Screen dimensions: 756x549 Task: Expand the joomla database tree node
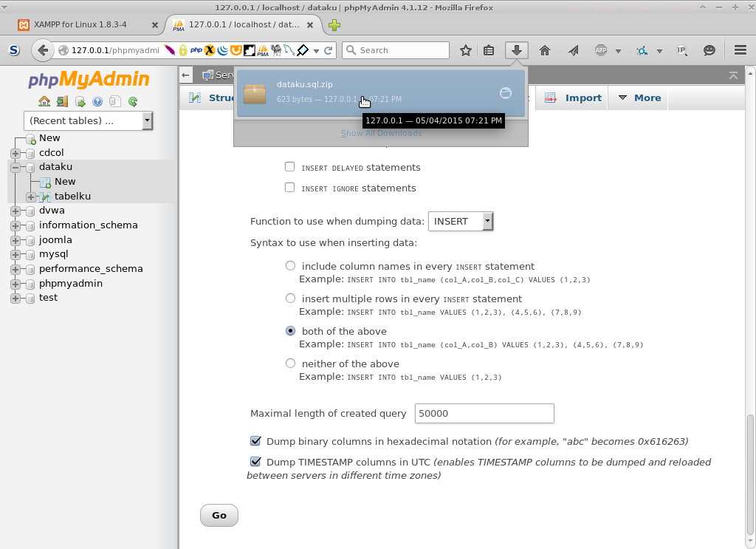(x=16, y=239)
